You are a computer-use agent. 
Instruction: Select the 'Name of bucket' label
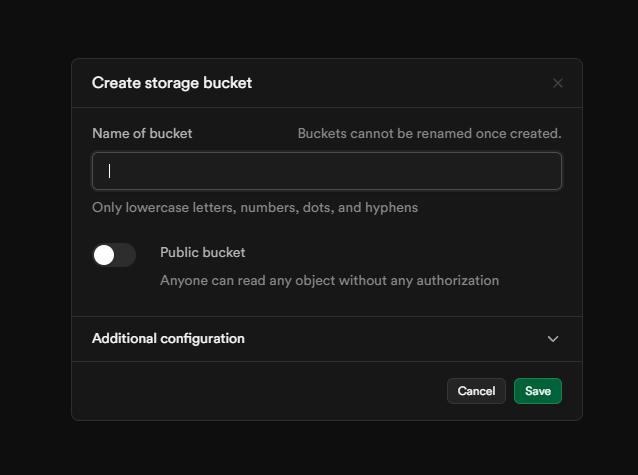point(142,134)
